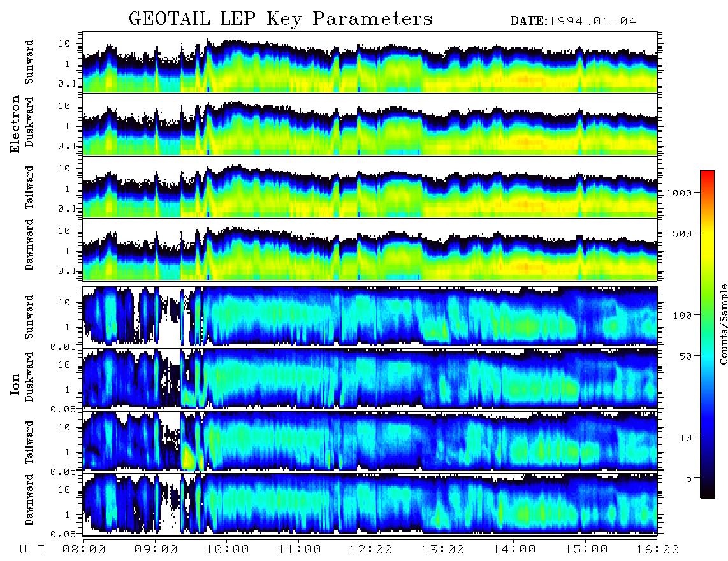Click the Electron 'Duskward' row label
This screenshot has width=728, height=561.
tap(29, 122)
